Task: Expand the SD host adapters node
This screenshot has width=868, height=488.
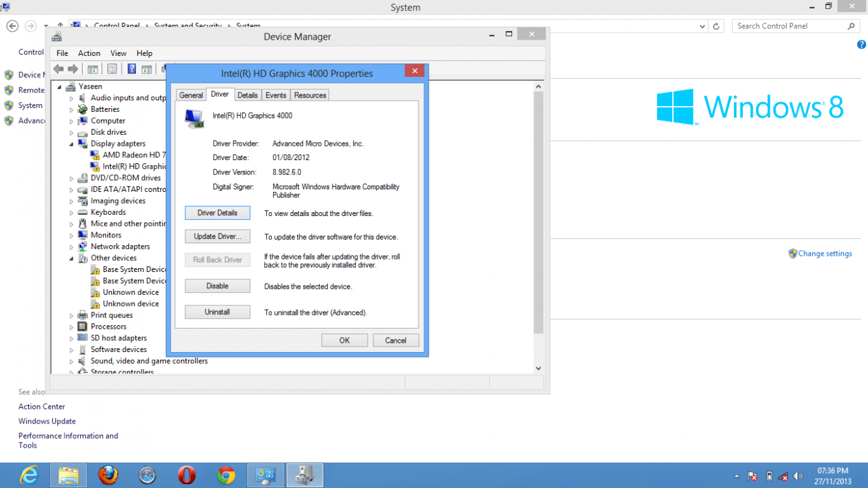Action: click(72, 338)
